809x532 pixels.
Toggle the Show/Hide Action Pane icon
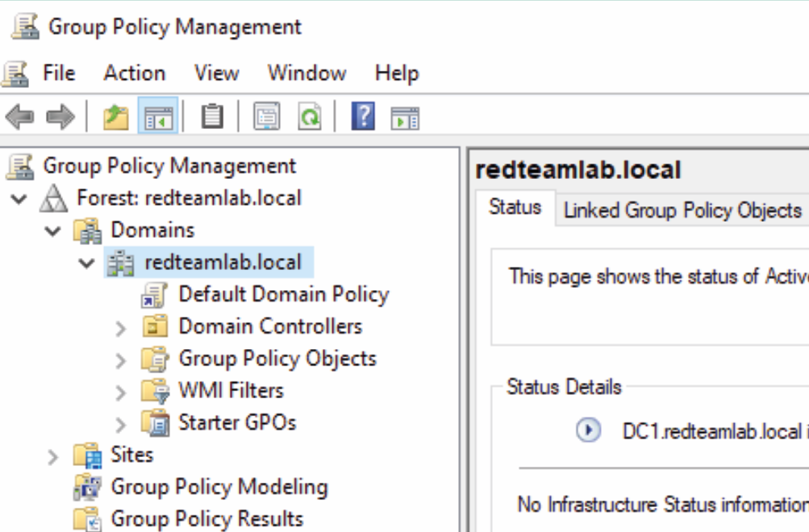pos(405,118)
